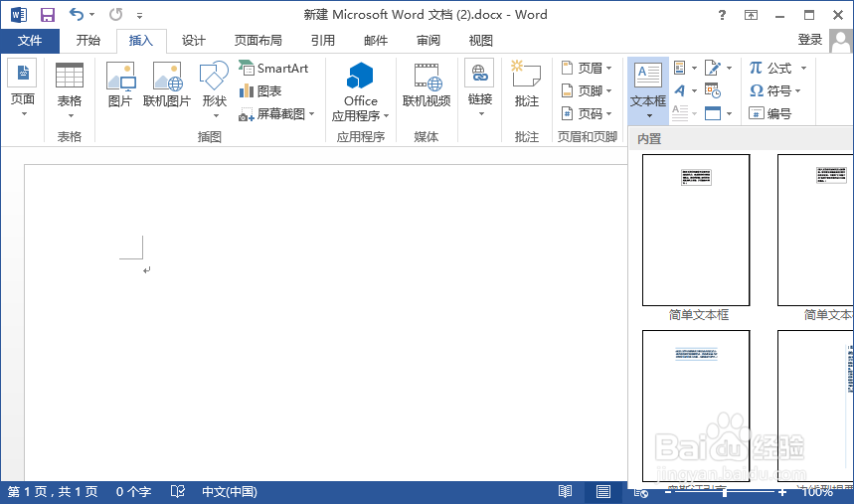Click the Save icon in quick access toolbar
The width and height of the screenshot is (854, 504).
point(48,15)
